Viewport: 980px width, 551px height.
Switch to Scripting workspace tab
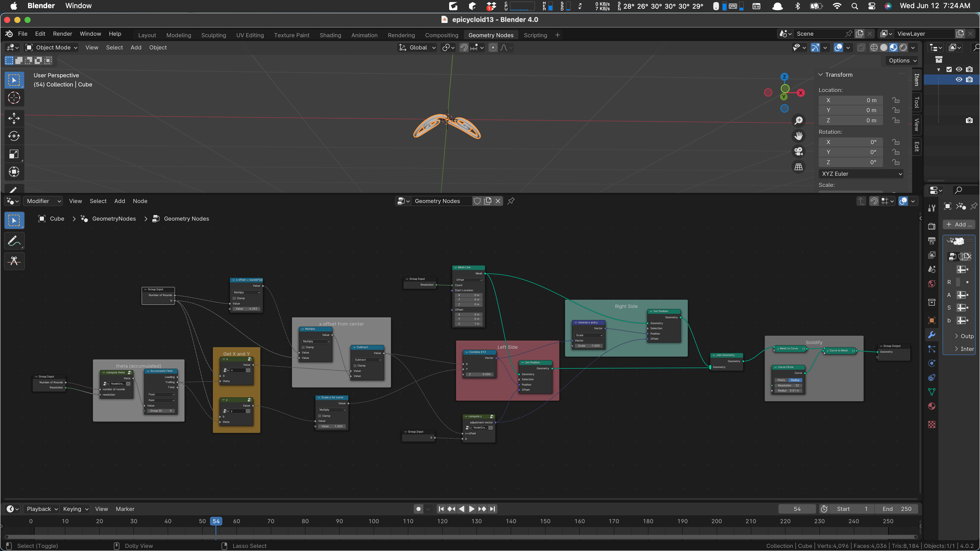(x=535, y=35)
